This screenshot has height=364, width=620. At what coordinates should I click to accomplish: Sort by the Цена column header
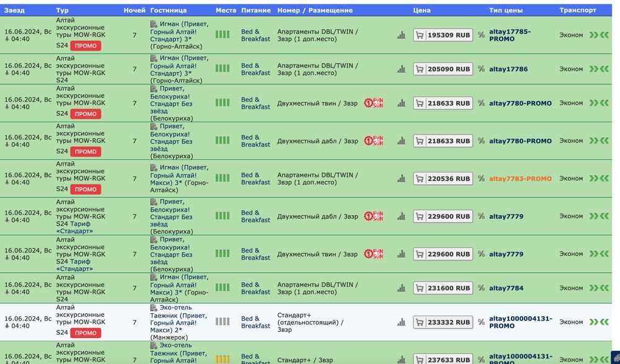pyautogui.click(x=422, y=11)
